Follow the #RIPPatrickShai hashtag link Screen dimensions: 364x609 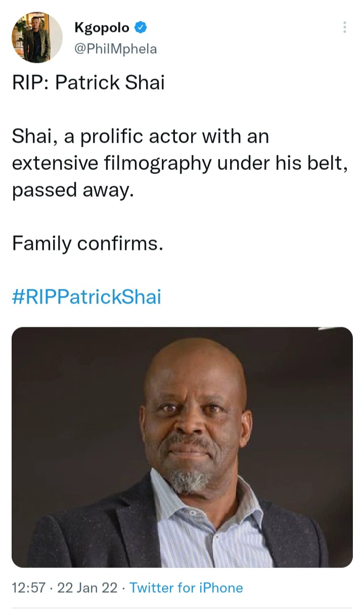[x=86, y=297]
